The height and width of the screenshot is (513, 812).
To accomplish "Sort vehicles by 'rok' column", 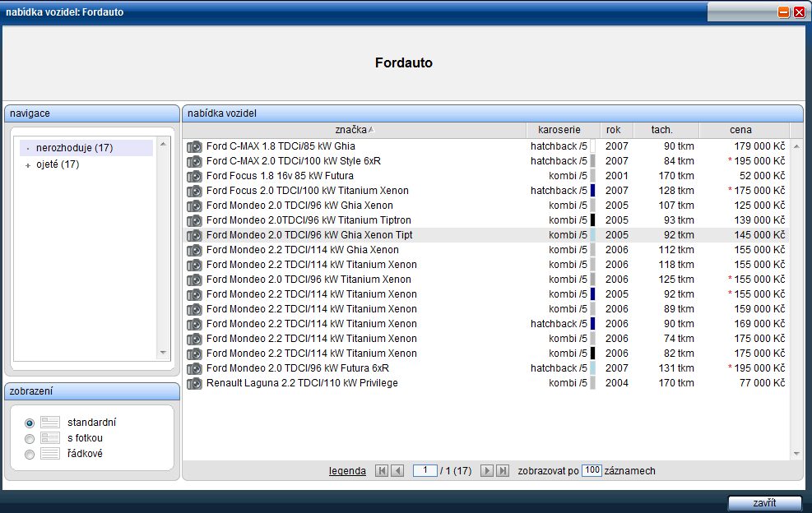I will pyautogui.click(x=614, y=130).
